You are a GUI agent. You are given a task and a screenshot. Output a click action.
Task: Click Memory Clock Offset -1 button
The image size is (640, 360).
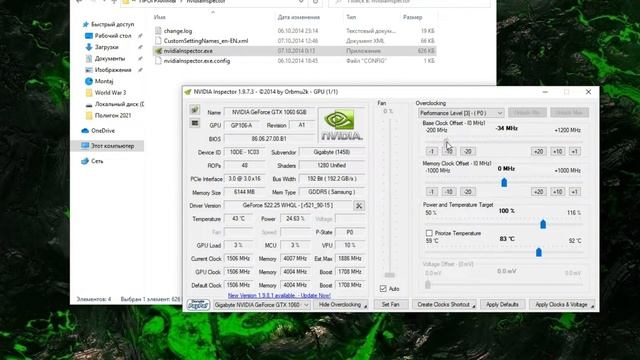click(432, 192)
